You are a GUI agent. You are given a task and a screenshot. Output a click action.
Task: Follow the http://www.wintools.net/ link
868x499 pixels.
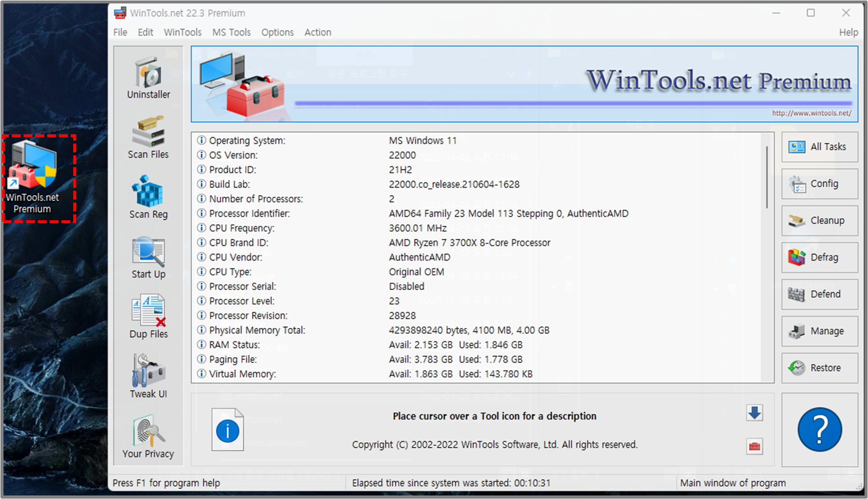coord(811,113)
